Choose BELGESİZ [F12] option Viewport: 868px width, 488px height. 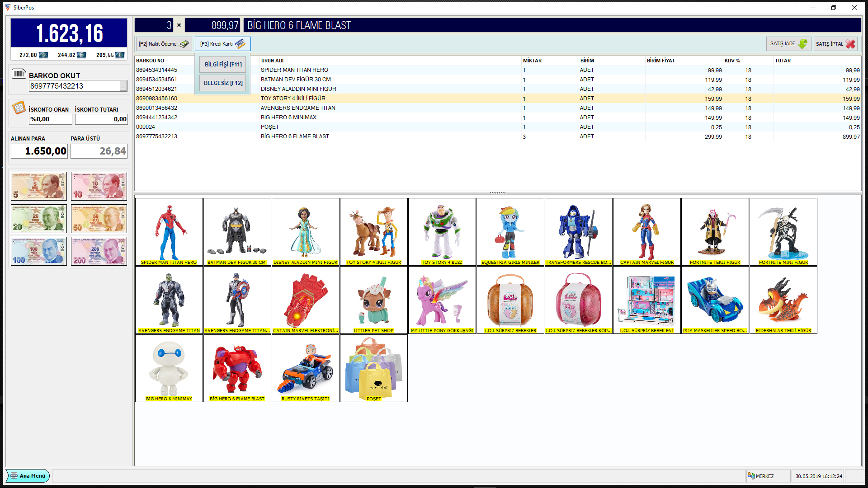click(223, 83)
